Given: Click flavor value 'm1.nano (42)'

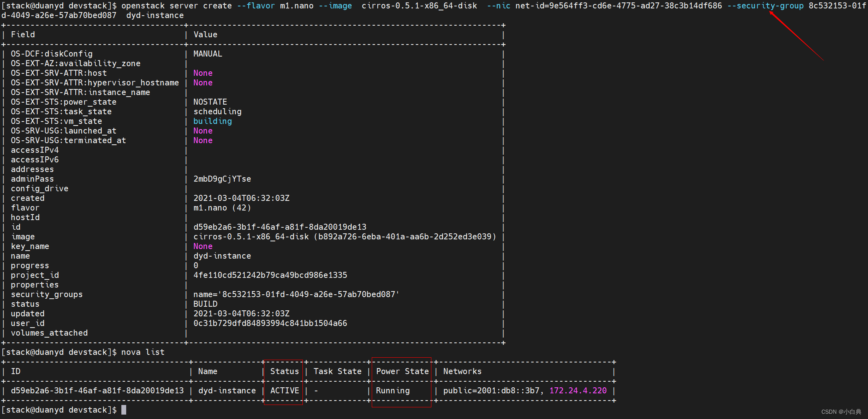Looking at the screenshot, I should point(222,208).
